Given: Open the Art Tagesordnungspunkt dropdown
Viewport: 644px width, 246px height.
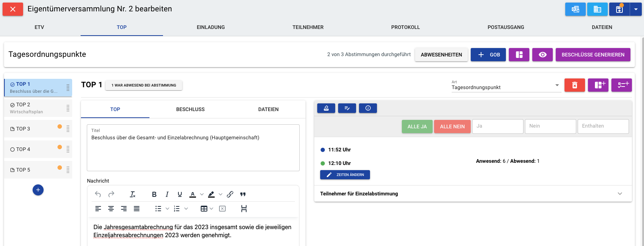Looking at the screenshot, I should point(506,86).
